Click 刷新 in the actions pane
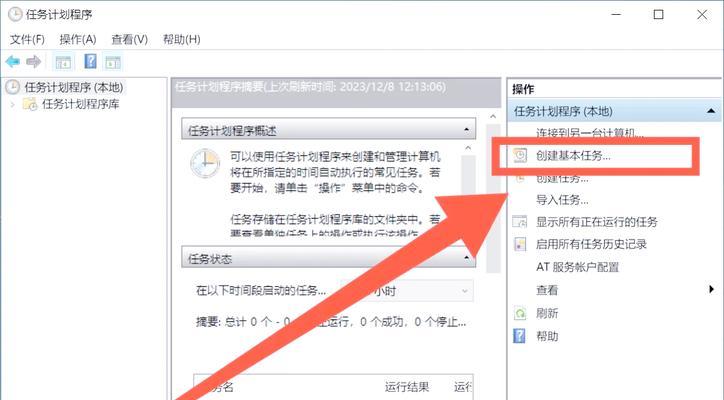 (x=547, y=314)
